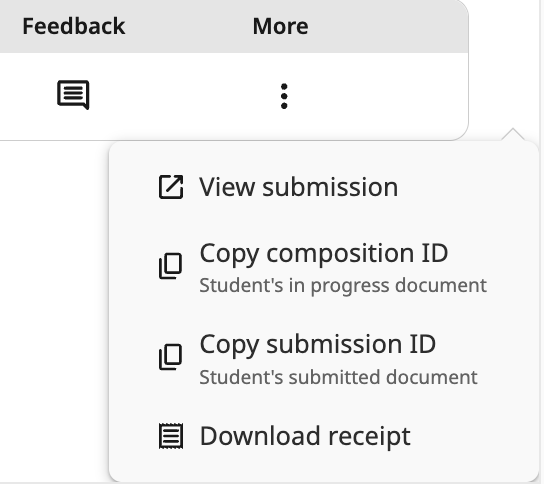Click the word "submission" in View submission

(330, 187)
